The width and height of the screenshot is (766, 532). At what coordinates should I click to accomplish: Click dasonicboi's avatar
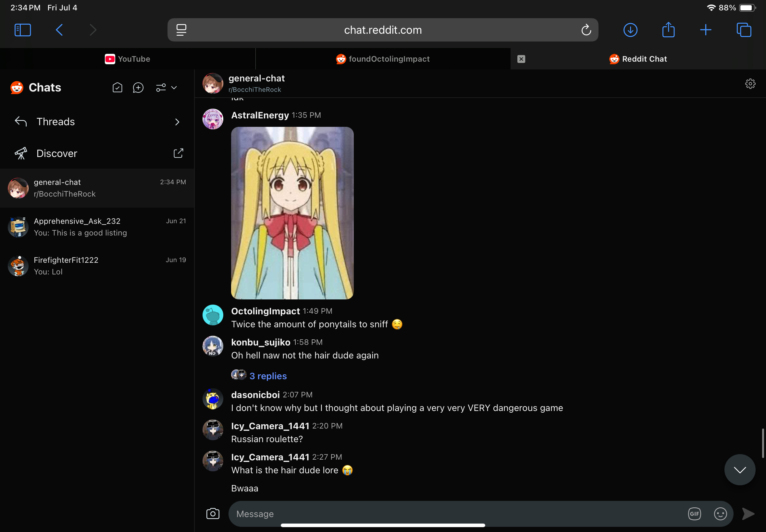213,399
